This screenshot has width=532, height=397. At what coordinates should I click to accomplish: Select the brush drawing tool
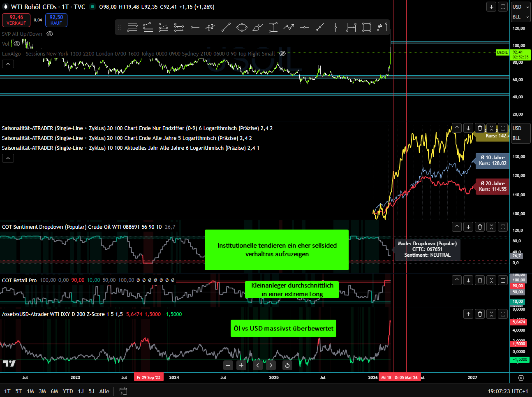click(257, 27)
